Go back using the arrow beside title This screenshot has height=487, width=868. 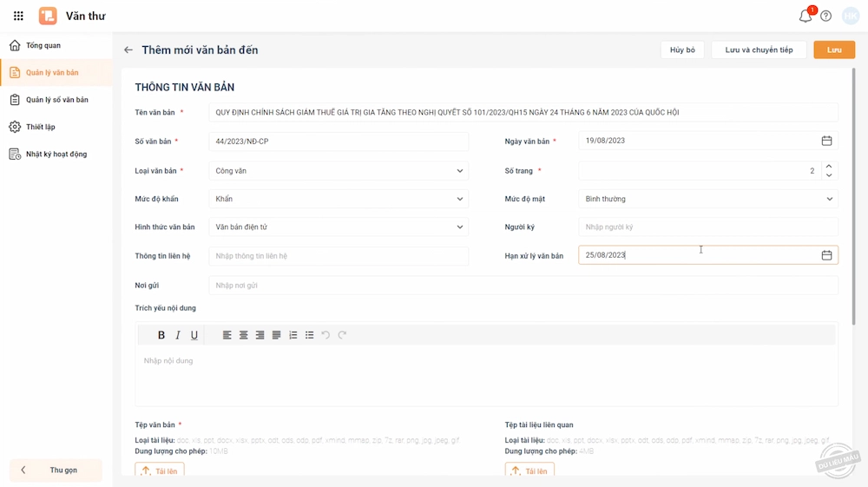coord(128,49)
